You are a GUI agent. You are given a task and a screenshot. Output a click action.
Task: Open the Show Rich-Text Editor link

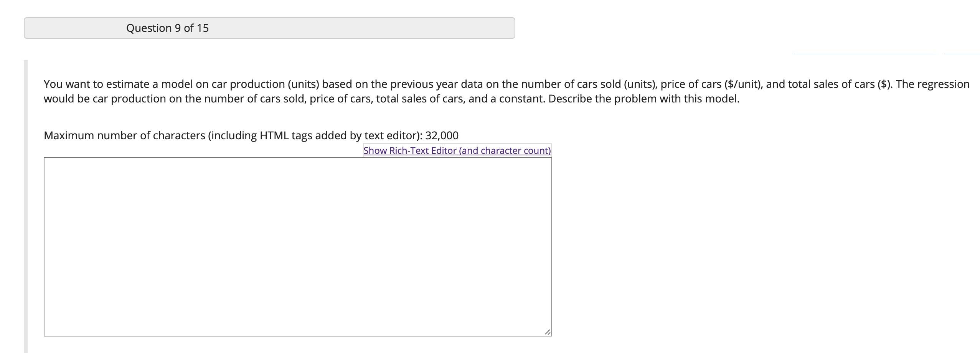tap(457, 150)
